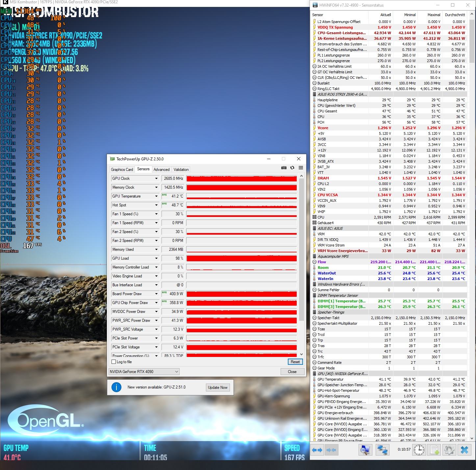Take a screenshot with GPU-Z camera icon

(x=284, y=168)
